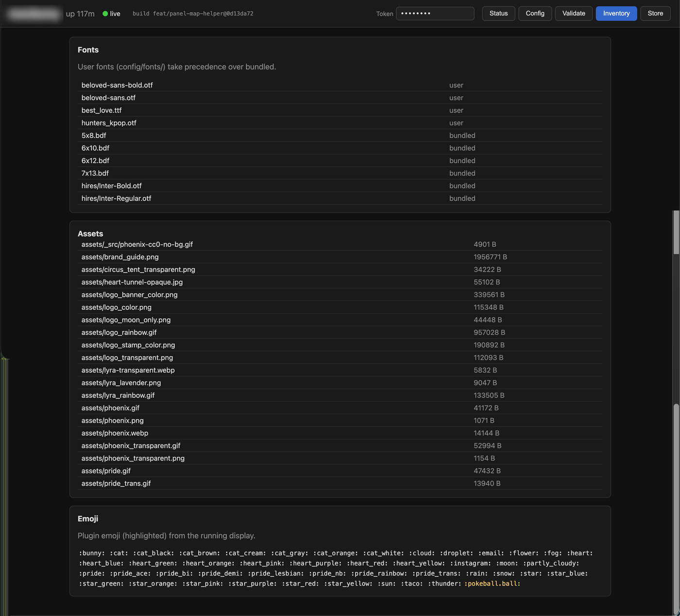680x616 pixels.
Task: Click the highlighted :pokeball.ball: emoji code
Action: coord(492,584)
